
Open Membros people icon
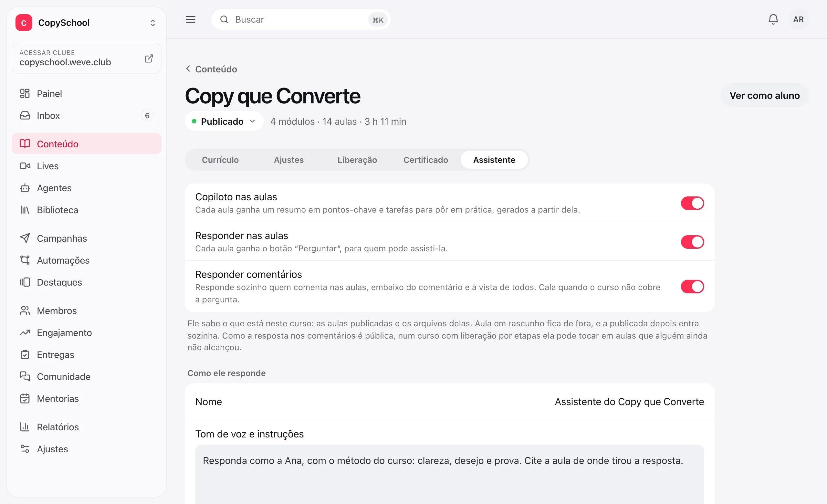25,311
